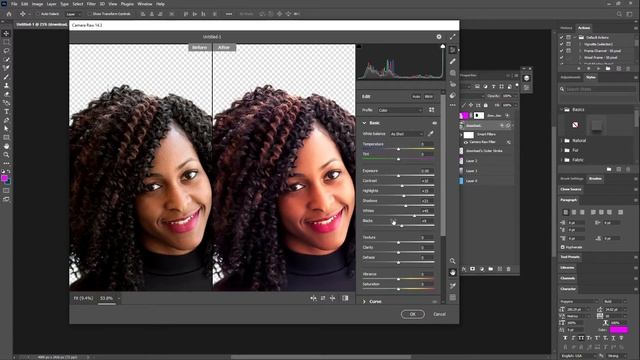Create new action set folder icon
This screenshot has height=360, width=640.
click(608, 69)
